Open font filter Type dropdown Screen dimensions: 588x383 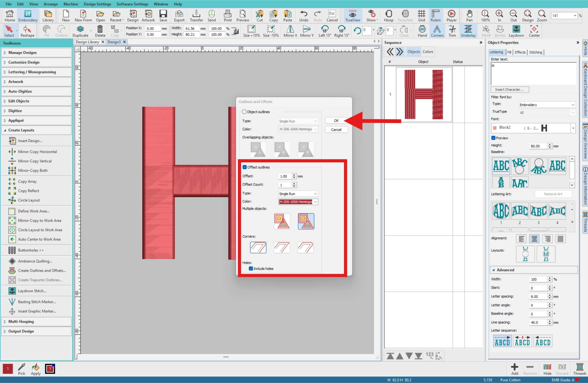(547, 105)
